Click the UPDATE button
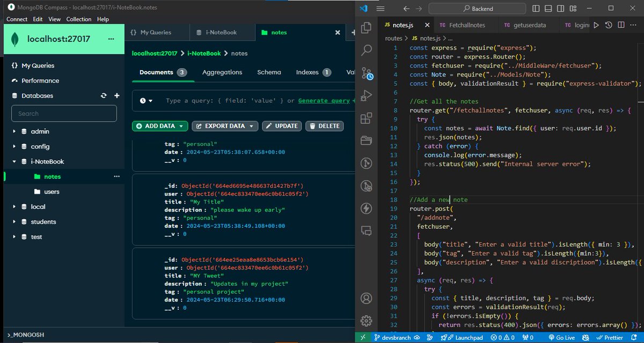644x343 pixels. click(282, 126)
